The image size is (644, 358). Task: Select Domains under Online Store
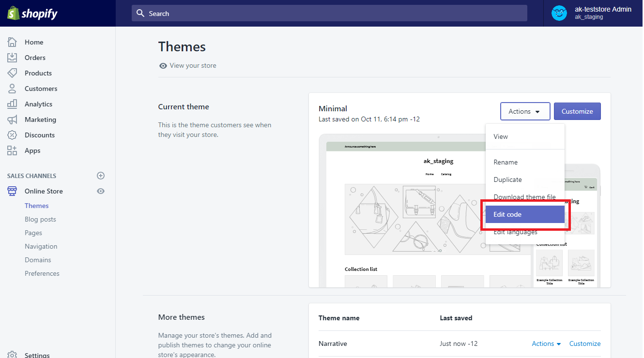(38, 260)
